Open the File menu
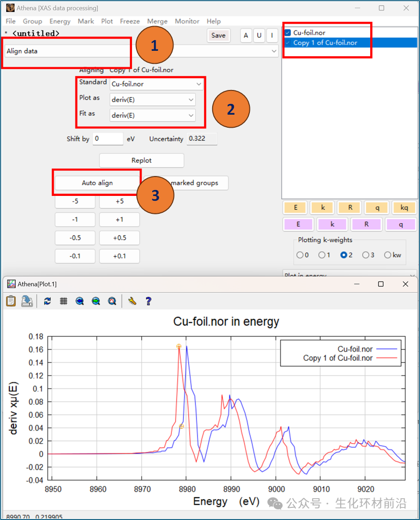The image size is (420, 520). [x=11, y=21]
